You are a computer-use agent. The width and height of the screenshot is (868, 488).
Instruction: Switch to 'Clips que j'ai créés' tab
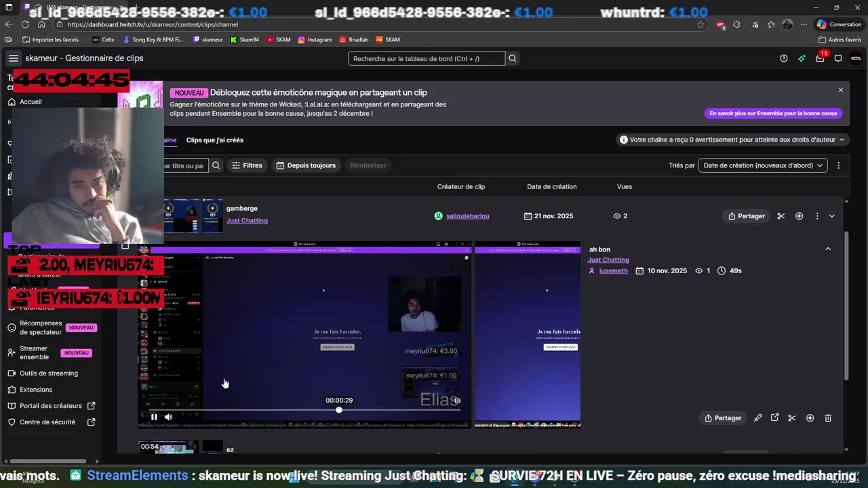click(x=215, y=140)
